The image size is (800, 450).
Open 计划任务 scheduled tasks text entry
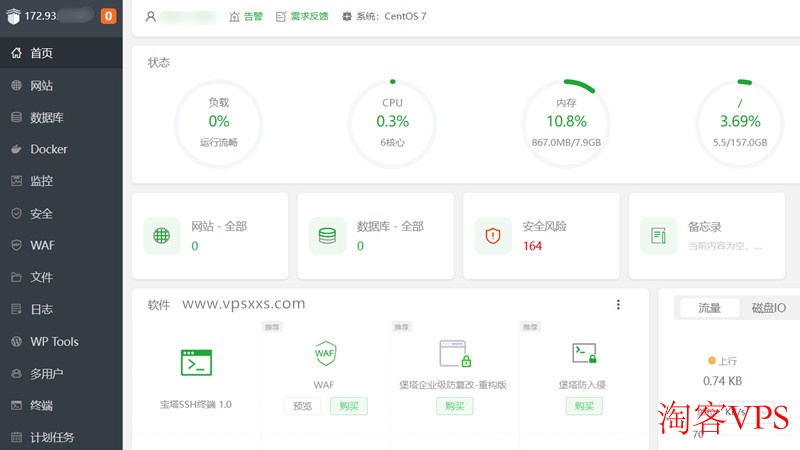[52, 437]
